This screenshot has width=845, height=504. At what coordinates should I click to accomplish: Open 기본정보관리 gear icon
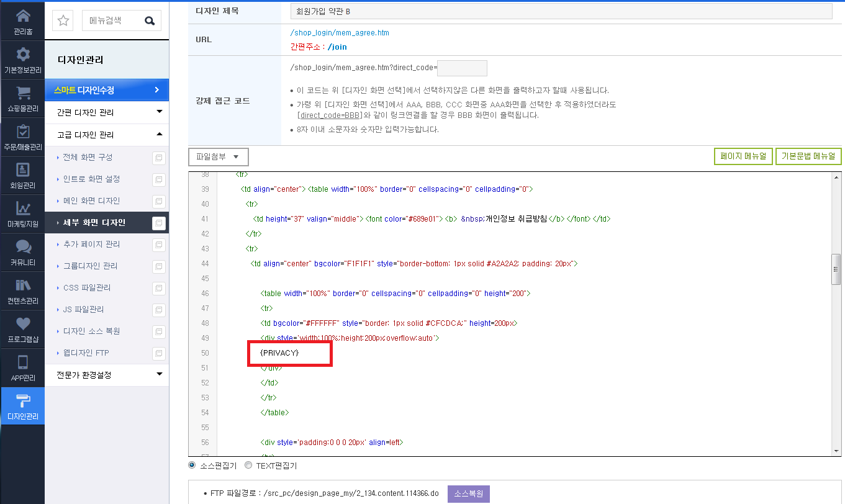pos(22,54)
